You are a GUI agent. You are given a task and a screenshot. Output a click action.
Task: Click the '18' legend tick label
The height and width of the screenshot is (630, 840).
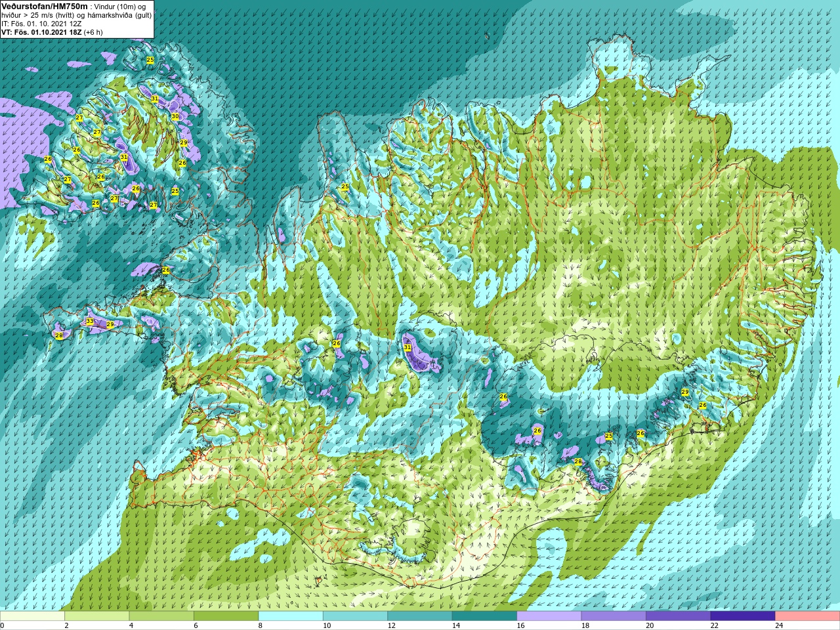585,626
